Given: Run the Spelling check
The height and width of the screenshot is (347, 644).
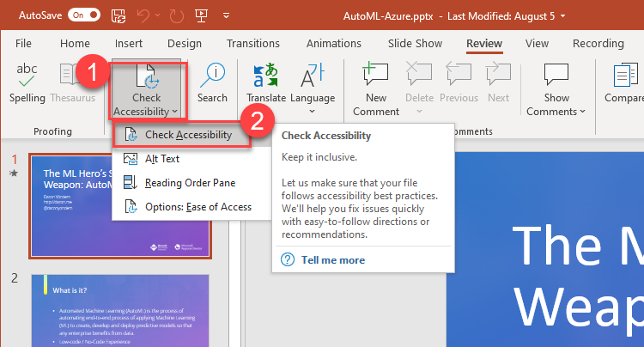Looking at the screenshot, I should [27, 82].
